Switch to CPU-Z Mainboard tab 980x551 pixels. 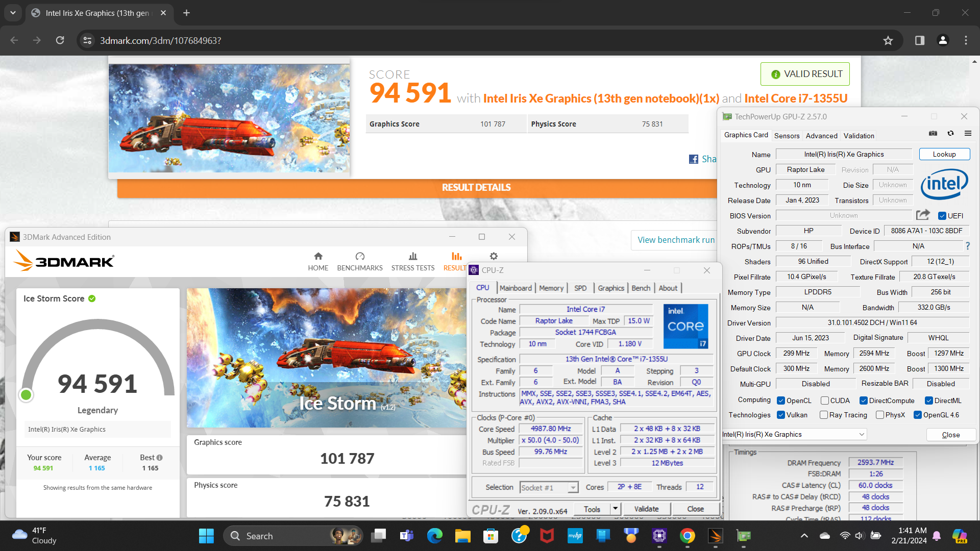(x=516, y=288)
